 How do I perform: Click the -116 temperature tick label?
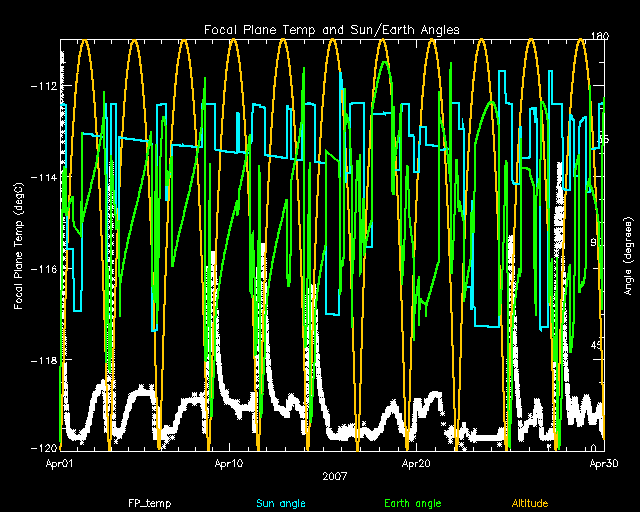[x=42, y=269]
